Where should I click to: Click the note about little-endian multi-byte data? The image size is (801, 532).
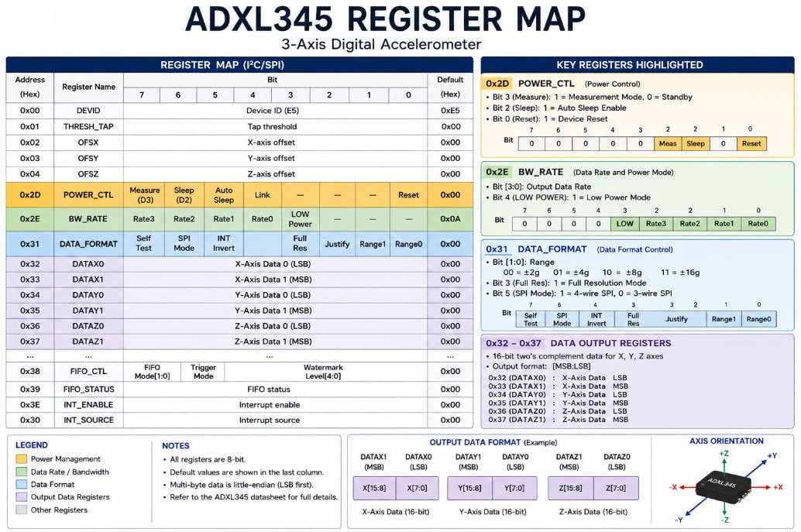(242, 485)
